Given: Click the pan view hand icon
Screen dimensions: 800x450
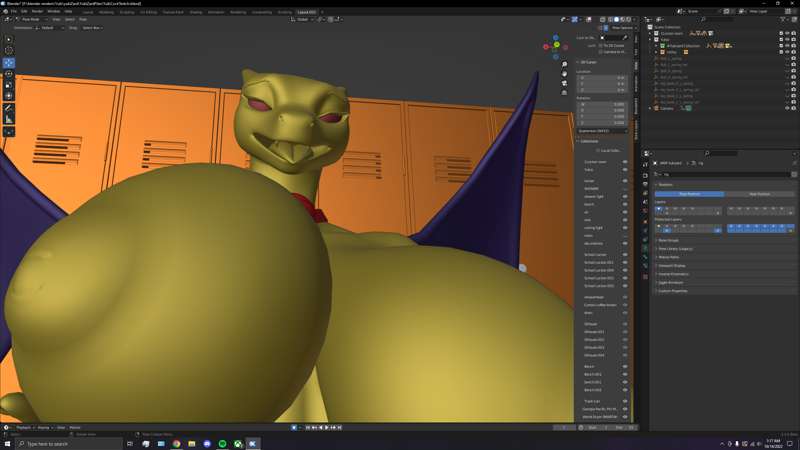Looking at the screenshot, I should coord(564,74).
